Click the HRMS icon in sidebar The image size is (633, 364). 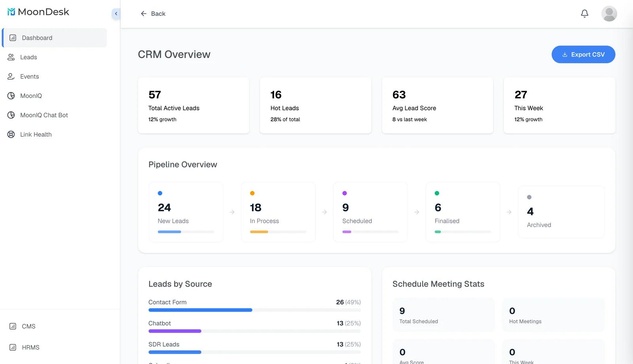(x=13, y=347)
